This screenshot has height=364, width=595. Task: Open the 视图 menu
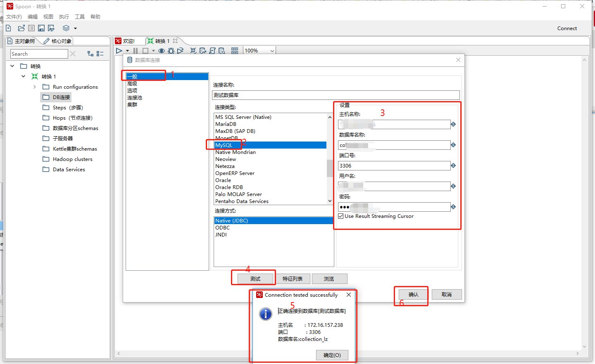click(48, 17)
